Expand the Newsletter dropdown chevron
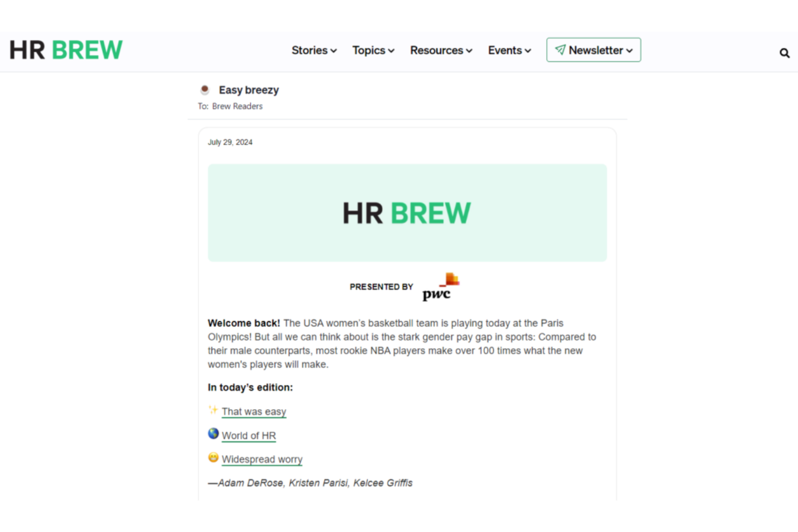This screenshot has width=798, height=532. click(629, 51)
